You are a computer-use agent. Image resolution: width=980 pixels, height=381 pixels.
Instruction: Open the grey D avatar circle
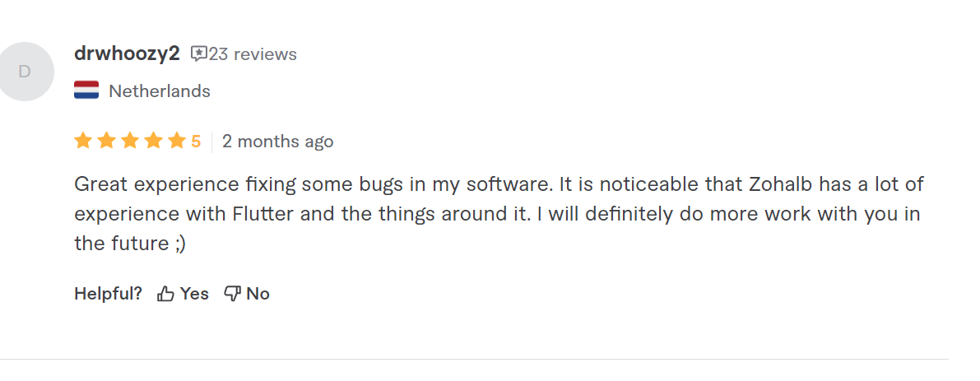coord(25,72)
